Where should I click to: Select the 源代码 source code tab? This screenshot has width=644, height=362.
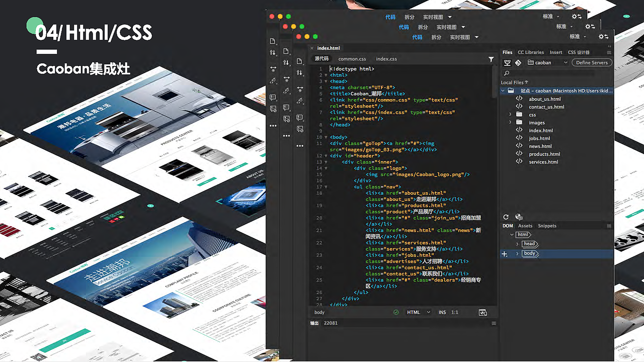321,59
